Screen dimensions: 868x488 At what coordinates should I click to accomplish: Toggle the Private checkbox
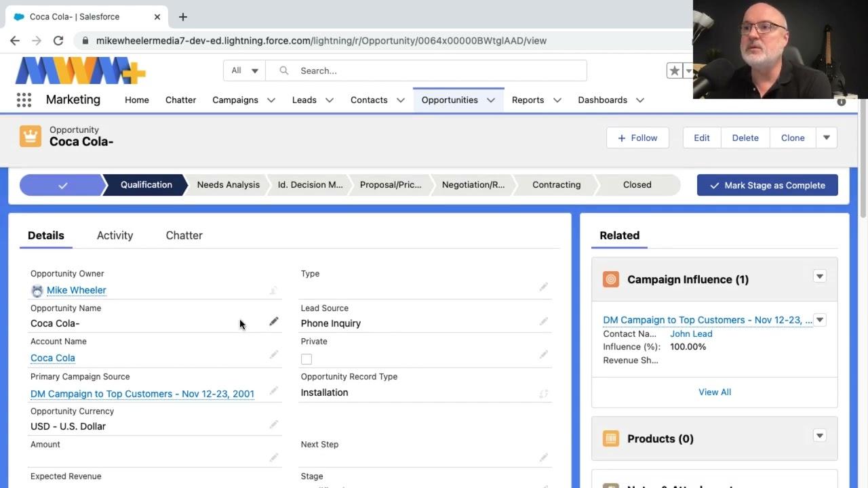click(x=307, y=359)
